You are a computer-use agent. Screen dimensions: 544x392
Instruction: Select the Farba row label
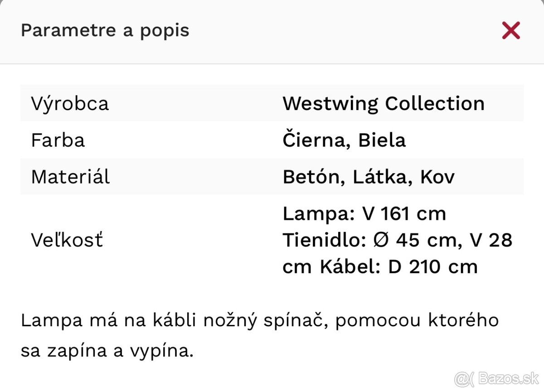[x=58, y=140]
